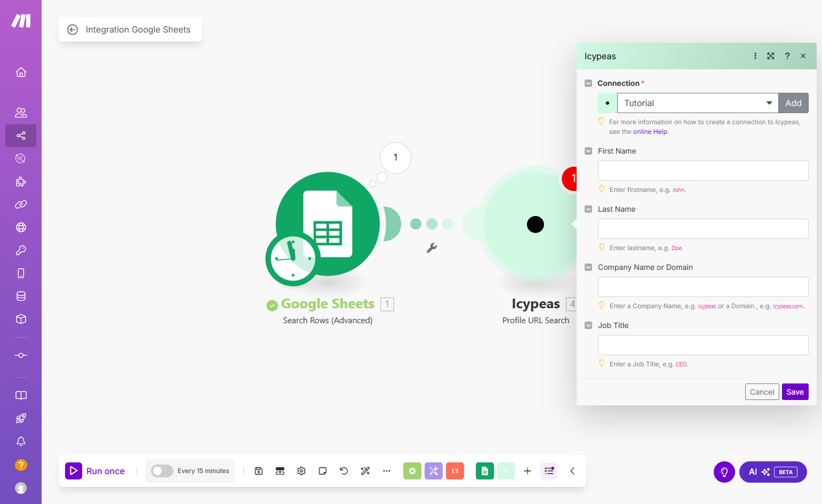Open the Notes icon in toolbar

click(x=323, y=471)
